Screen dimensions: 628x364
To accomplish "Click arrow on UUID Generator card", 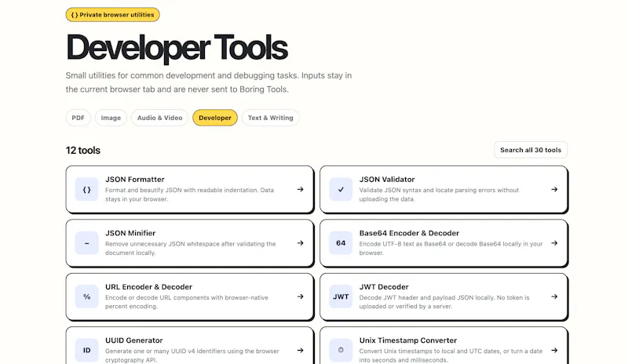I will point(300,351).
